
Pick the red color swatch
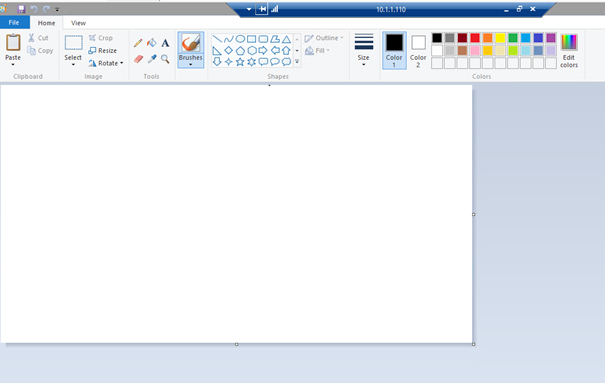tap(475, 38)
